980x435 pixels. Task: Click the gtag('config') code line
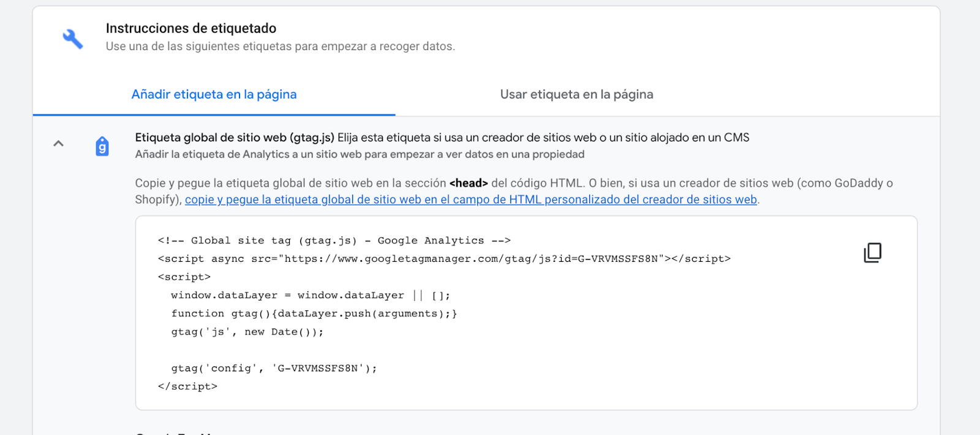274,368
